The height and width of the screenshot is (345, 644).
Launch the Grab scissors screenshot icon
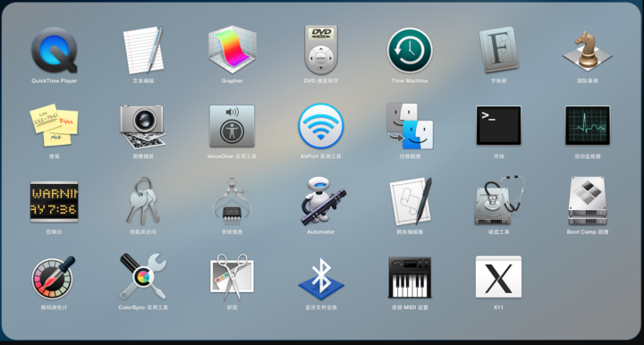pyautogui.click(x=232, y=277)
